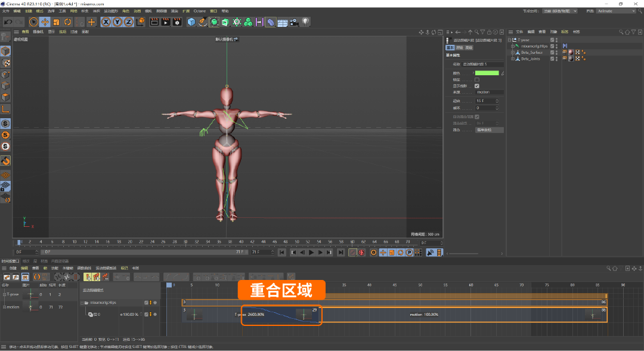The height and width of the screenshot is (351, 644).
Task: Toggle the Z axis lock
Action: coord(129,21)
